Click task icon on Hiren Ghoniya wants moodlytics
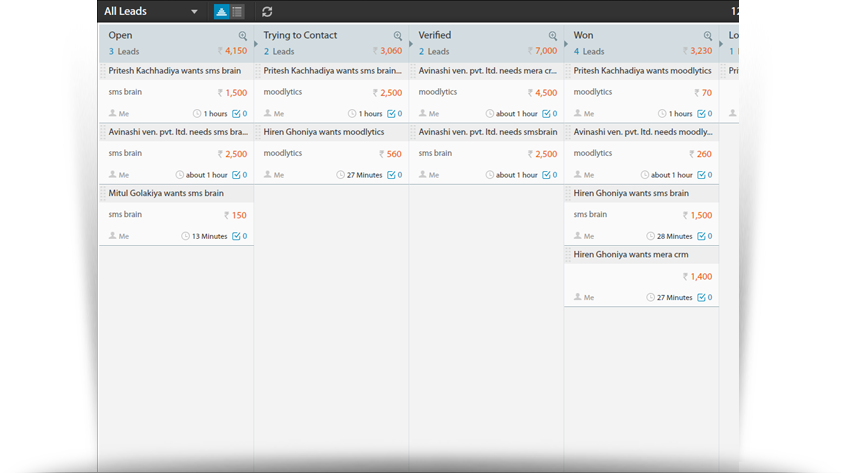The width and height of the screenshot is (841, 473). click(x=392, y=175)
